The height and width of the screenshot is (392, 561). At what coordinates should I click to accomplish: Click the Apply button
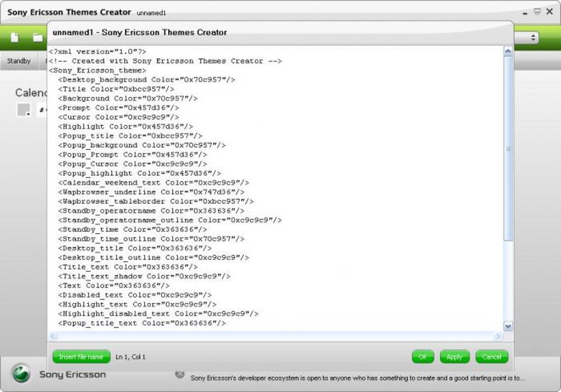pyautogui.click(x=454, y=357)
